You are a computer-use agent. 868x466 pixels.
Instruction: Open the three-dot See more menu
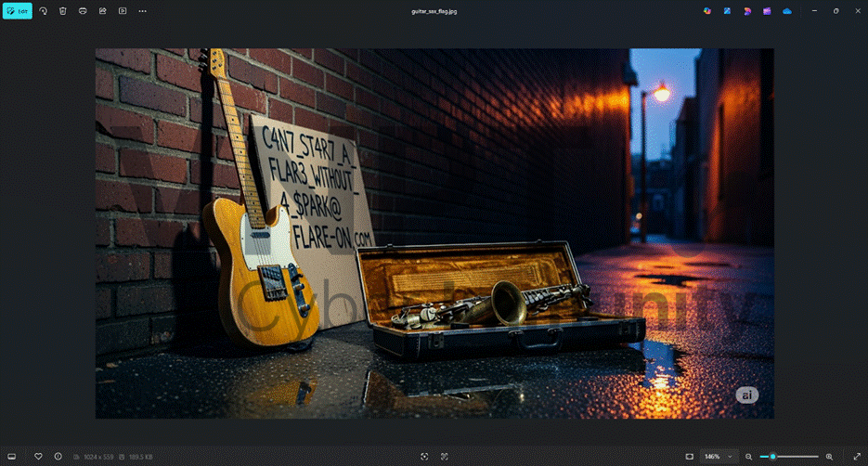(x=142, y=11)
